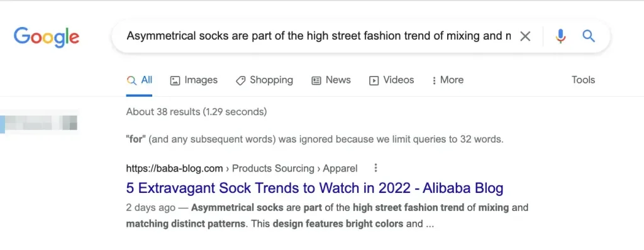This screenshot has width=644, height=250.
Task: Click the image icon beside Images
Action: click(x=175, y=80)
